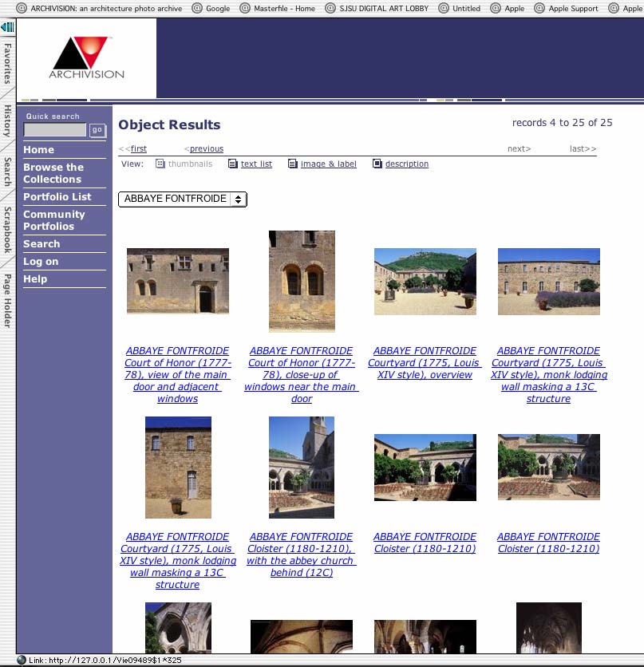Open link: Courtyard Louis XIV style, overview
Screen dimensions: 644x667
click(425, 363)
